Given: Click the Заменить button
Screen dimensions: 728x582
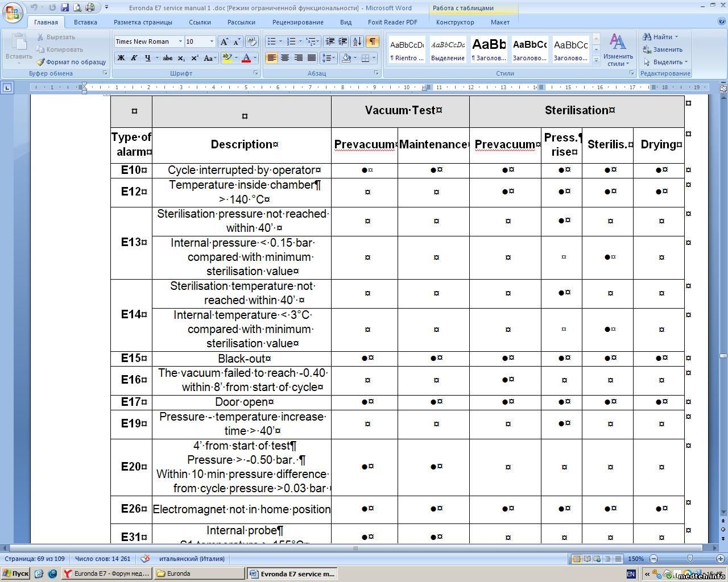Looking at the screenshot, I should point(663,49).
